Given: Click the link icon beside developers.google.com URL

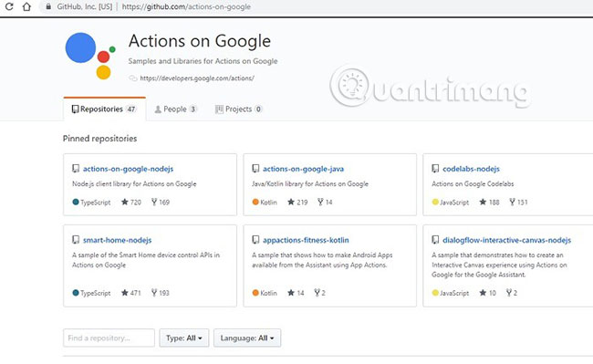Looking at the screenshot, I should click(x=133, y=78).
